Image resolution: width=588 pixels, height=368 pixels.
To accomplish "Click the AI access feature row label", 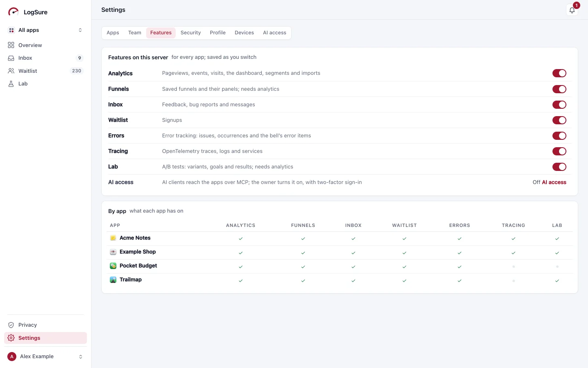I will click(121, 182).
